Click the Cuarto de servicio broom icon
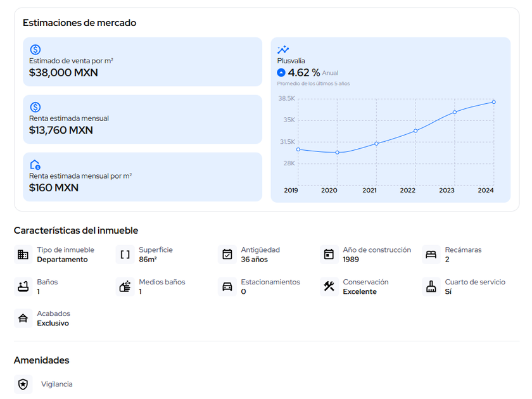Screen dimensions: 532x399 point(431,286)
